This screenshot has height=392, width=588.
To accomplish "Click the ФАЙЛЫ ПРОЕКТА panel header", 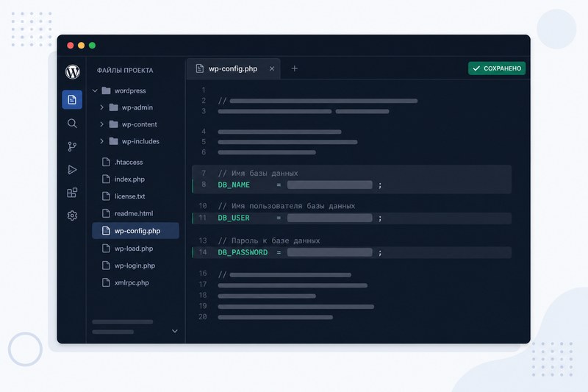I will click(125, 70).
